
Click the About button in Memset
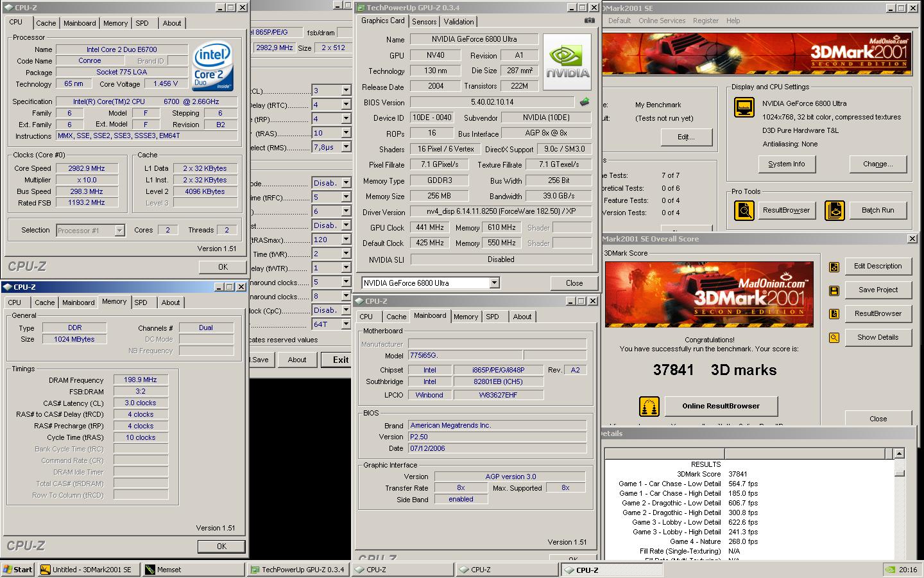tap(297, 360)
